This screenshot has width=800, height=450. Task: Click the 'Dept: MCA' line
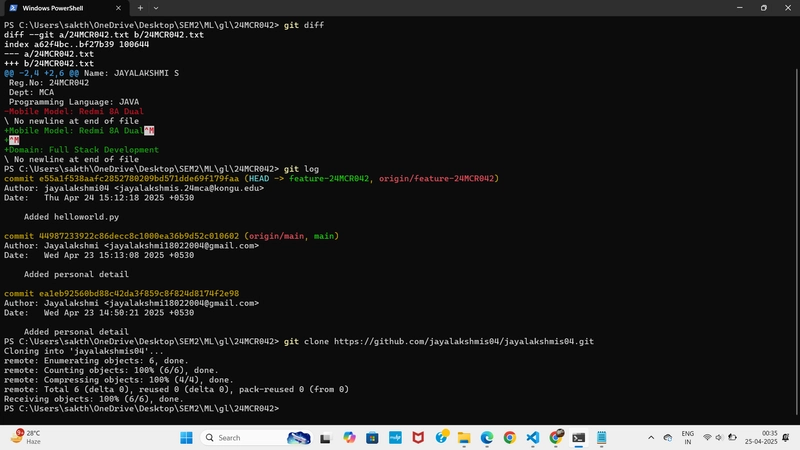pos(31,92)
